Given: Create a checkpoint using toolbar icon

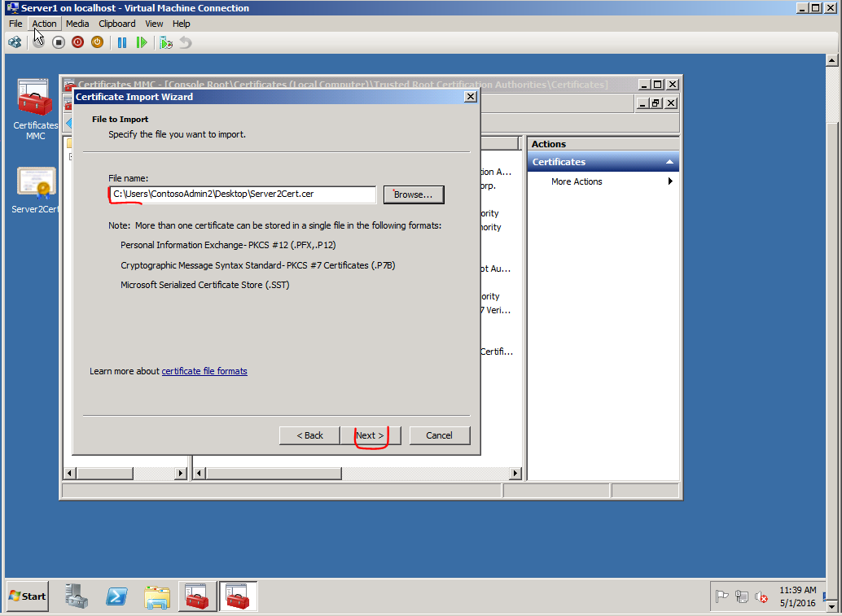Looking at the screenshot, I should (x=166, y=42).
